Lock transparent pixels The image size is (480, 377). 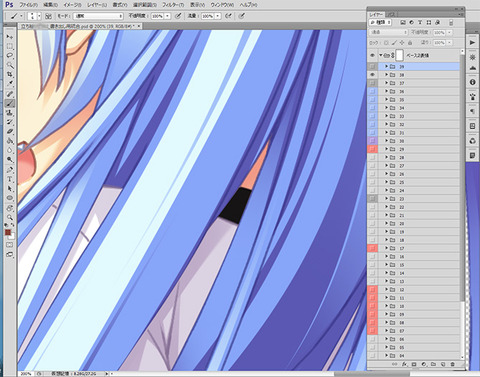pyautogui.click(x=386, y=43)
